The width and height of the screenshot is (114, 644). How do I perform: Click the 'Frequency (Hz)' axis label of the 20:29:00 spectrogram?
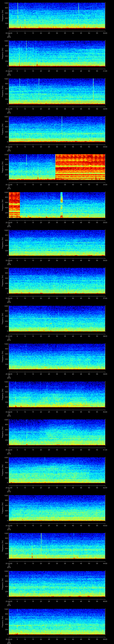[3, 16]
